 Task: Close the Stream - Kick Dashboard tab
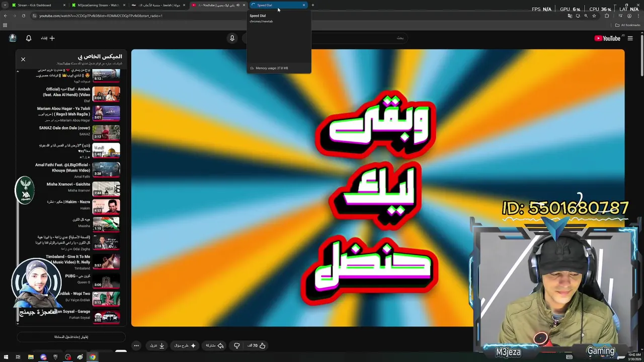coord(64,5)
